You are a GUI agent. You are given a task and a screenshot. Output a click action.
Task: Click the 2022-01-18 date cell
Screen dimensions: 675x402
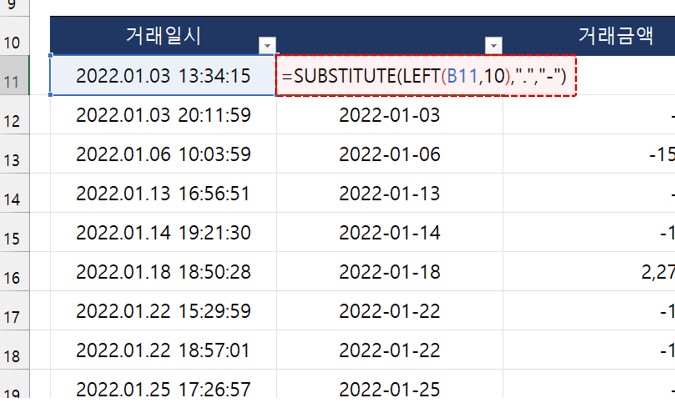pyautogui.click(x=389, y=271)
